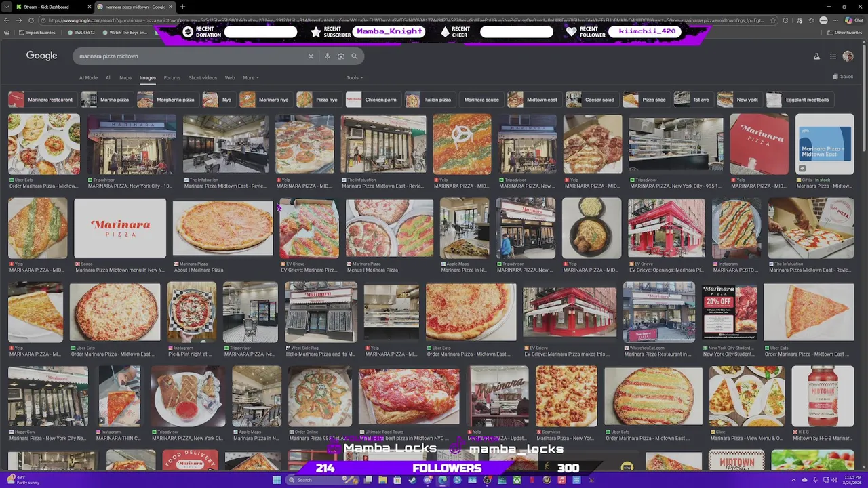
Task: Expand the More search filters dropdown
Action: [x=251, y=78]
